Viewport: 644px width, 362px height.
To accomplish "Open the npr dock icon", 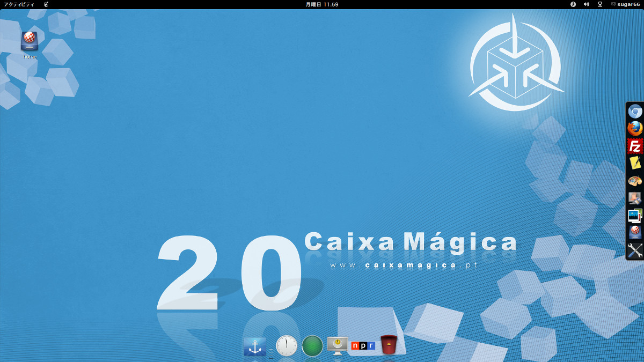I will point(363,345).
